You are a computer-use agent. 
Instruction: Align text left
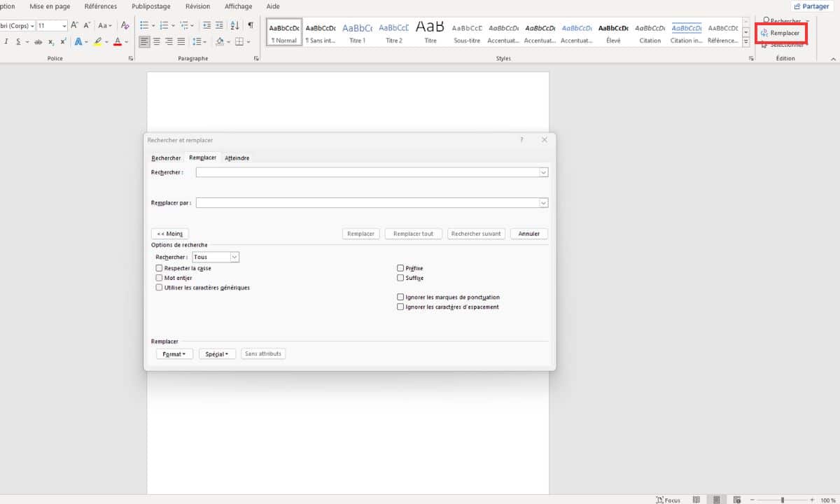pyautogui.click(x=145, y=42)
